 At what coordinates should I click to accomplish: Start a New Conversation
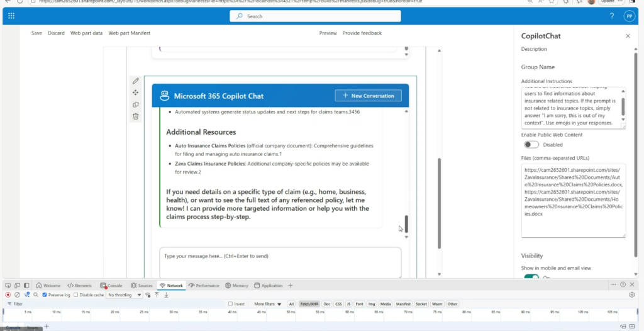(368, 96)
